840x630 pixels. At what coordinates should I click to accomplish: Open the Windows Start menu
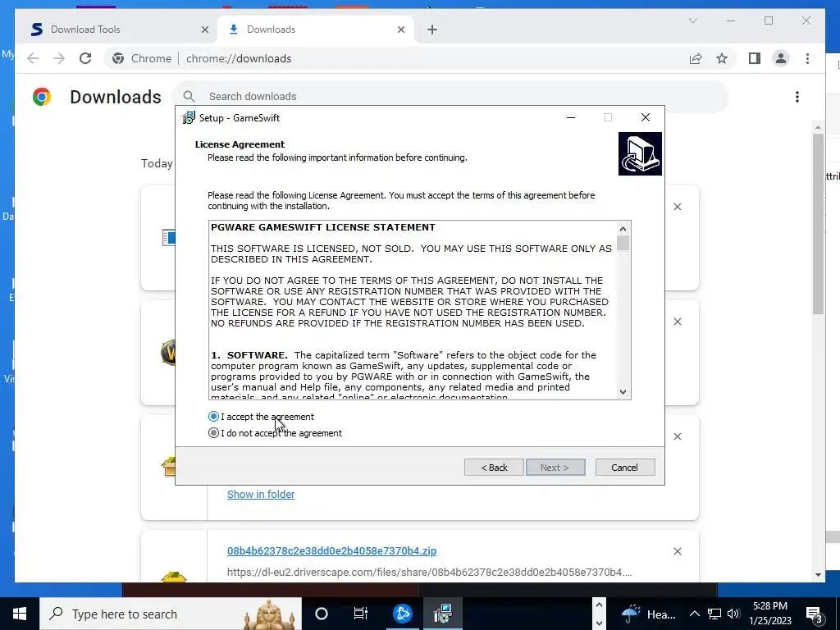[x=20, y=614]
